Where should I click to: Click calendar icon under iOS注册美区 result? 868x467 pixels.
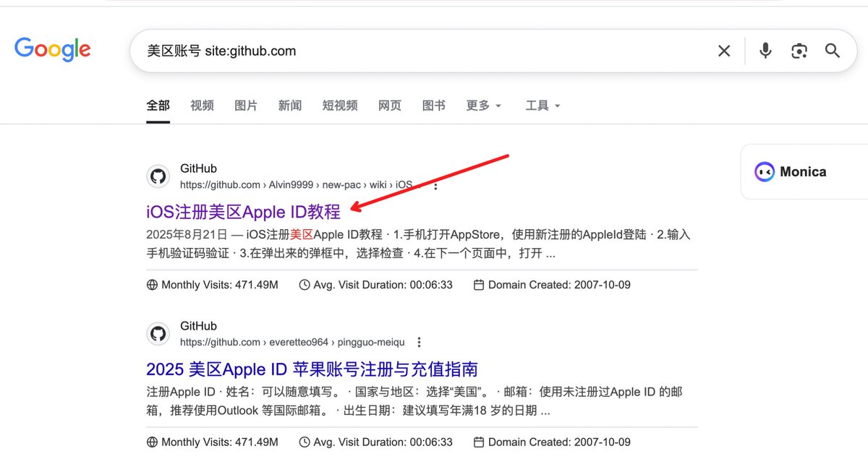click(x=479, y=285)
